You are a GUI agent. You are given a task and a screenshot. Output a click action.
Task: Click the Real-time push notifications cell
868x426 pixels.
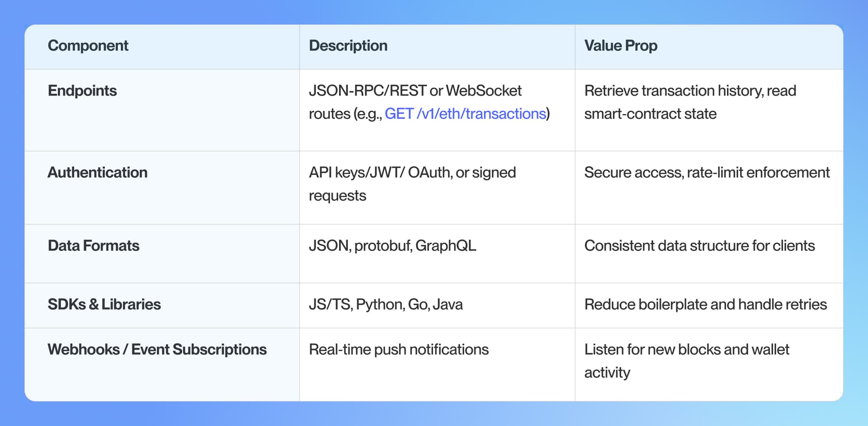pos(398,350)
